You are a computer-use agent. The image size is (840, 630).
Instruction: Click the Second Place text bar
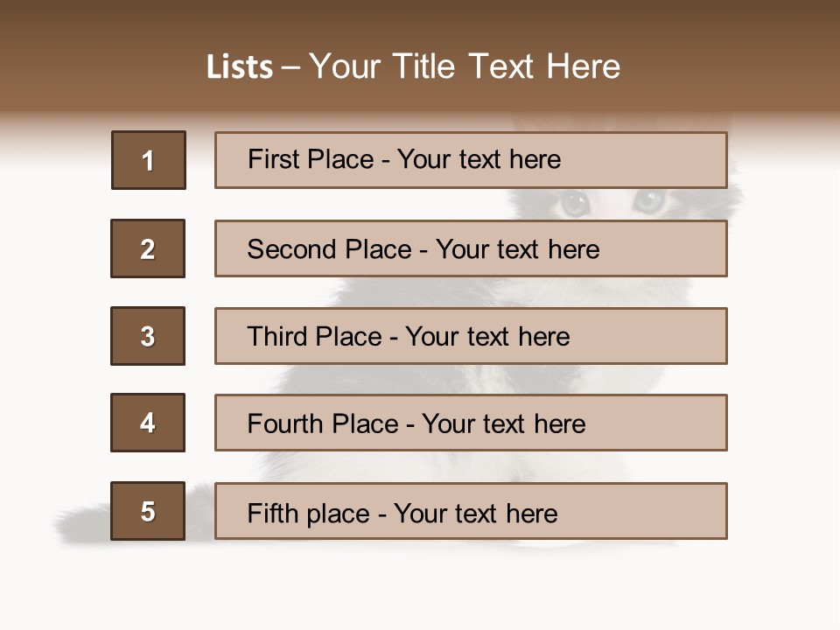(471, 248)
